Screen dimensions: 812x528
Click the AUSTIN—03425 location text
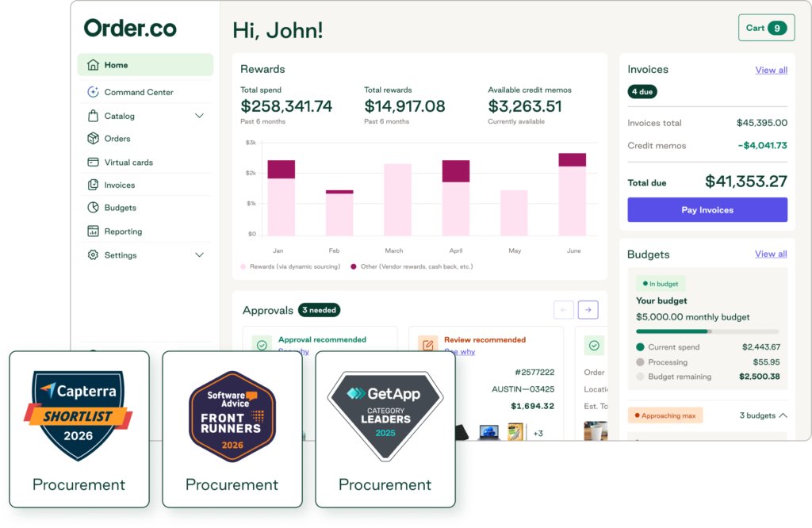click(x=523, y=388)
